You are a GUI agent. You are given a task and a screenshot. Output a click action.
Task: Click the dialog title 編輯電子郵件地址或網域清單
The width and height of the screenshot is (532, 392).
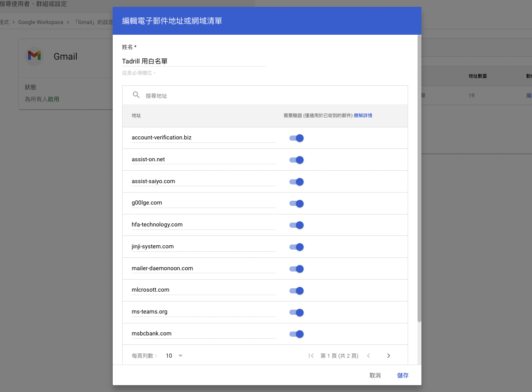[172, 21]
